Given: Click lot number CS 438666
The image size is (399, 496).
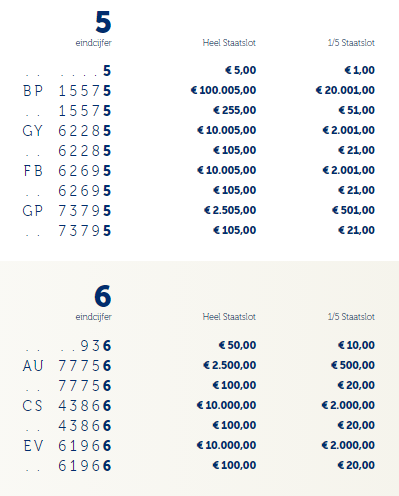Looking at the screenshot, I should tap(67, 406).
